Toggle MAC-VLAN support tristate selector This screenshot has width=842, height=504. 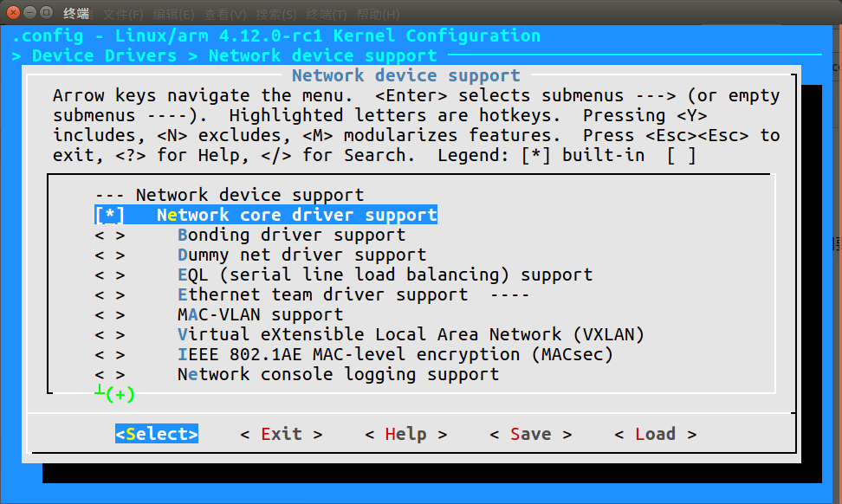109,315
